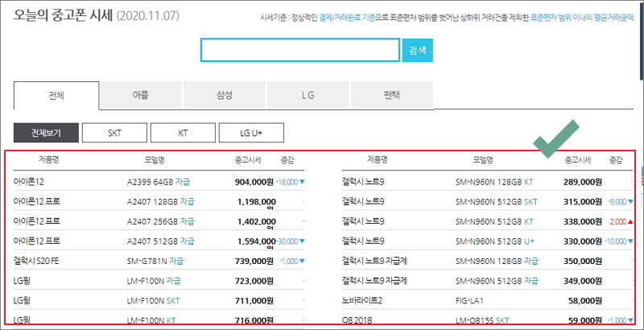This screenshot has height=330, width=644.
Task: Filter the list by LG U+ carrier
Action: click(x=251, y=133)
